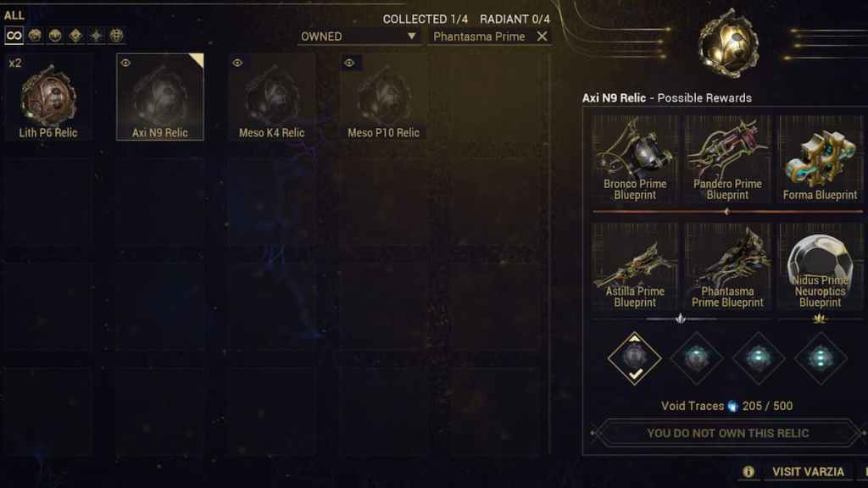
Task: Select Intact refinement diamond with checkmark
Action: (x=634, y=358)
